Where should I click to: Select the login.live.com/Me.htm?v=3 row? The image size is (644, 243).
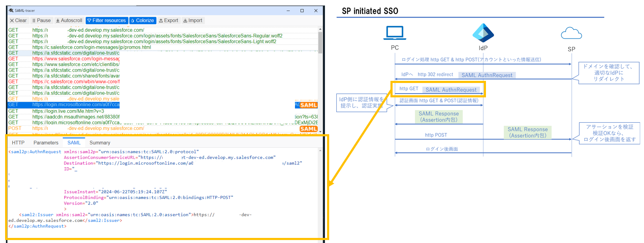(x=162, y=111)
